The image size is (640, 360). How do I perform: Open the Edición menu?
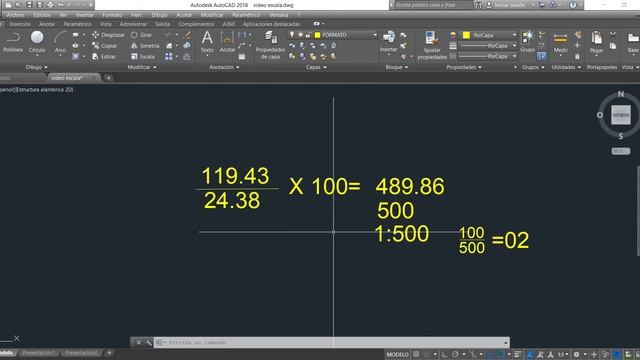point(42,15)
